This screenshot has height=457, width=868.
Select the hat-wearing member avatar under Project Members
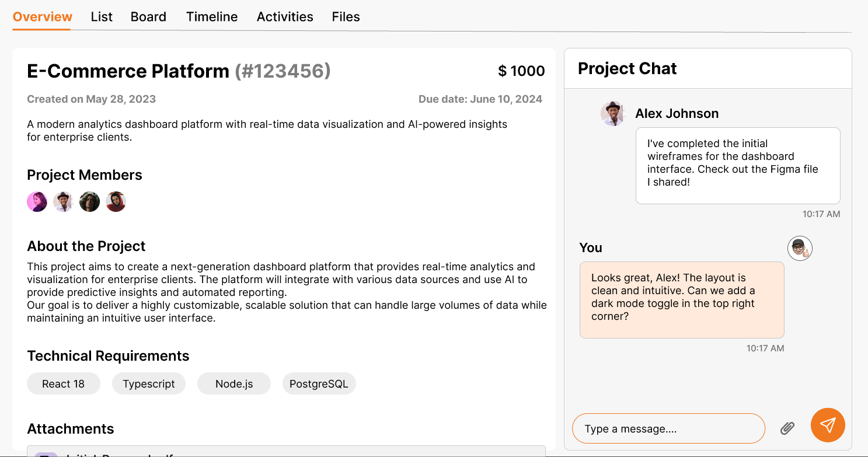(63, 202)
